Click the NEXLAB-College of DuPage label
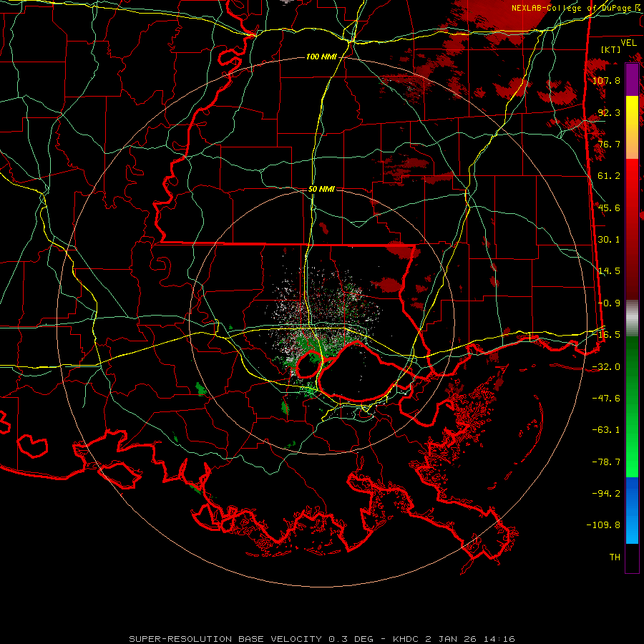The width and height of the screenshot is (644, 644). pyautogui.click(x=577, y=8)
